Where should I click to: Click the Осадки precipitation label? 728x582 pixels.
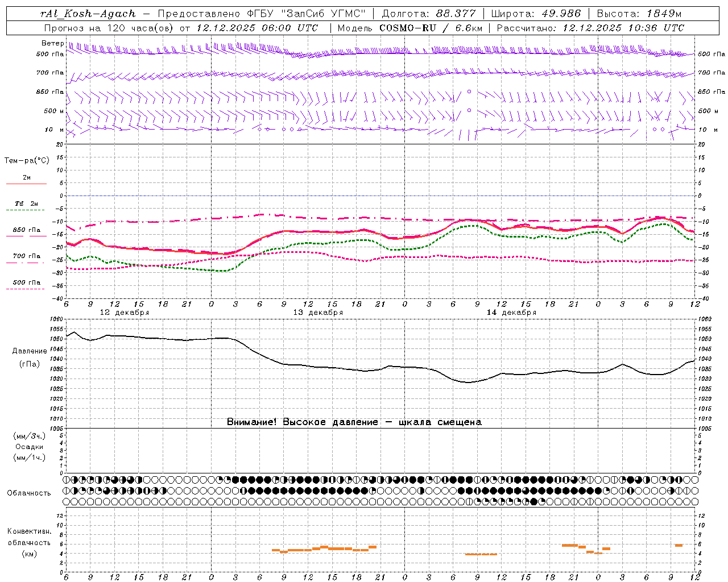coord(30,447)
